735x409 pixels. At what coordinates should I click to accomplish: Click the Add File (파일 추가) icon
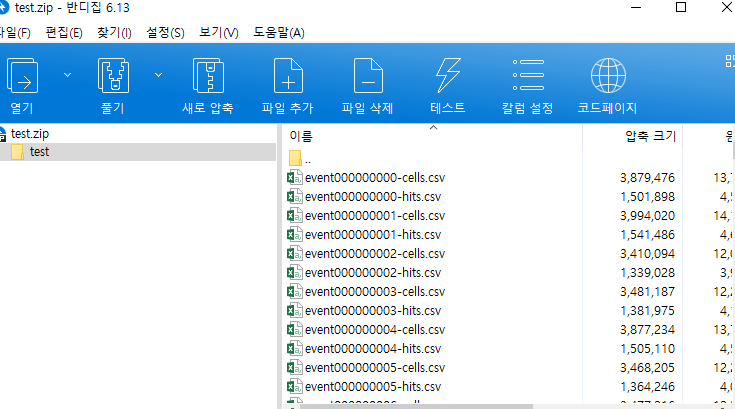click(288, 75)
